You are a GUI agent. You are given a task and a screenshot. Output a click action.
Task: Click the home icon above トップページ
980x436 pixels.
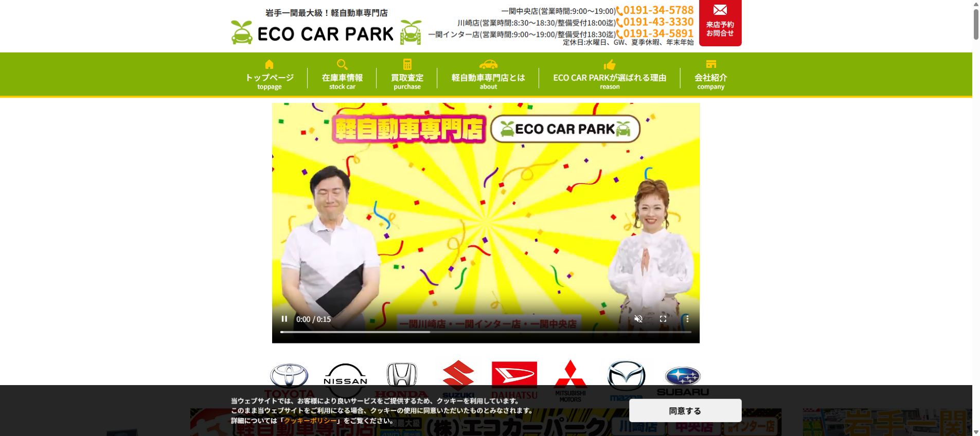click(269, 64)
